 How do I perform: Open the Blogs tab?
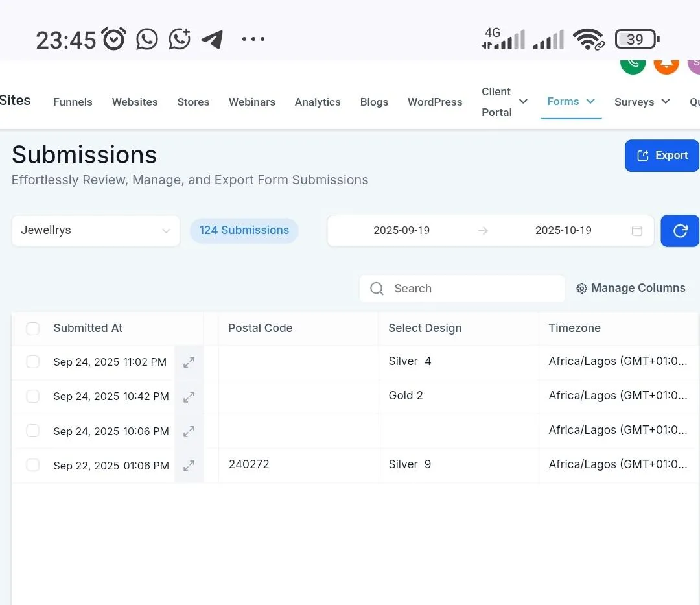click(374, 102)
